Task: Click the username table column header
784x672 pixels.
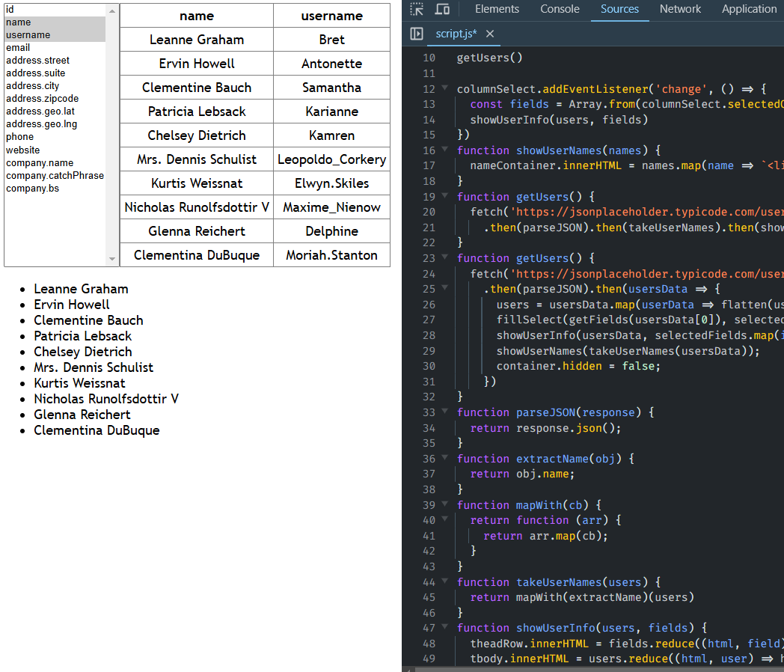Action: pos(331,16)
